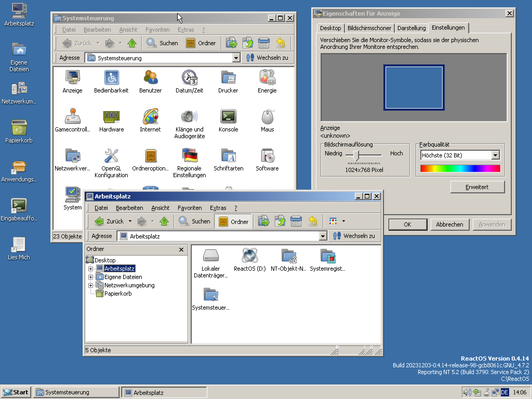Click the Erweitert button
The image size is (532, 399).
[477, 187]
